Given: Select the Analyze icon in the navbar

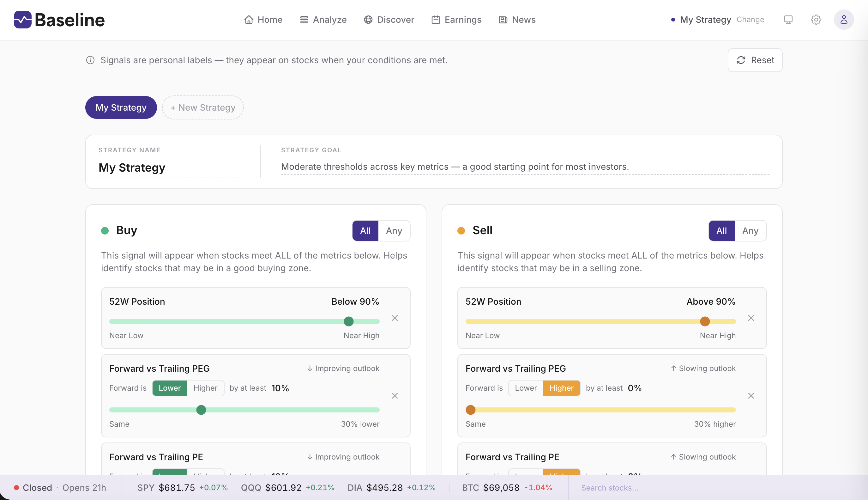Looking at the screenshot, I should 303,20.
